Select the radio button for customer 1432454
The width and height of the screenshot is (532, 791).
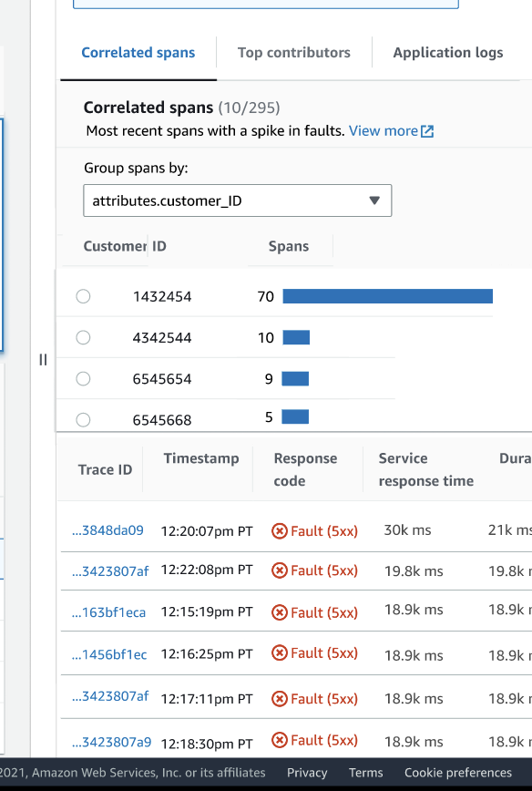(x=83, y=296)
